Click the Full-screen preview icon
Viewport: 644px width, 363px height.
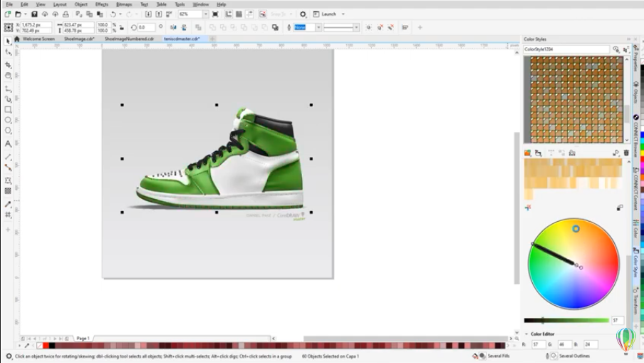(x=215, y=14)
